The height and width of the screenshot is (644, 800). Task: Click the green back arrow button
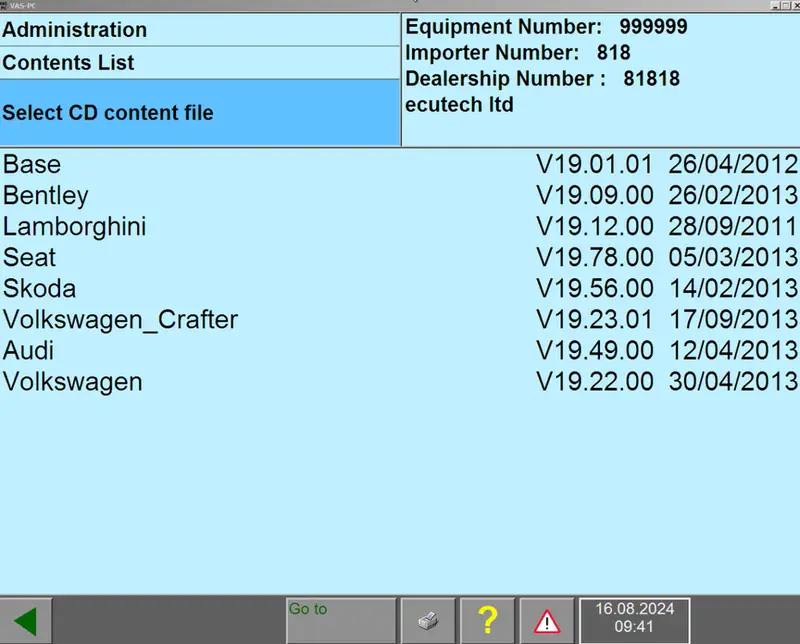(26, 621)
